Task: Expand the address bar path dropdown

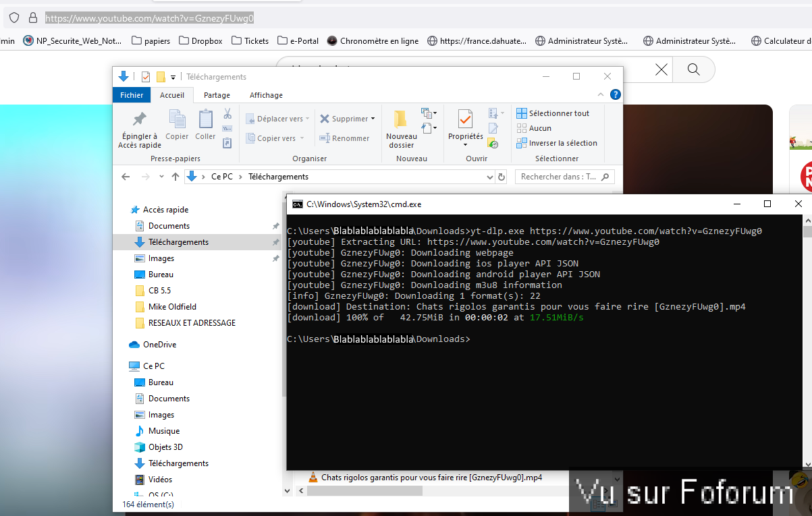Action: coord(490,177)
